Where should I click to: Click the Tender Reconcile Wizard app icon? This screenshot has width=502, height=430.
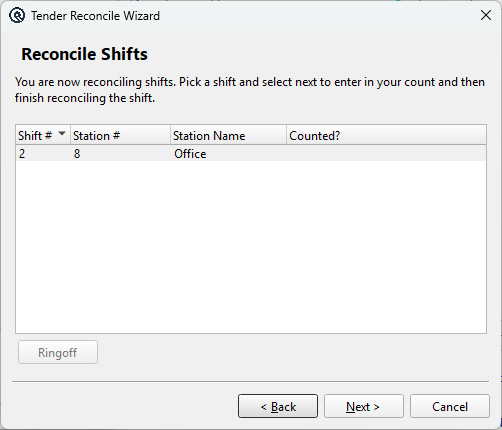(17, 15)
